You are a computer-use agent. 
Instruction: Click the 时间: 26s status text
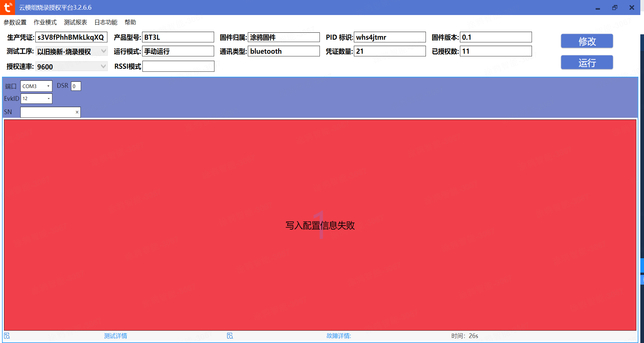465,336
